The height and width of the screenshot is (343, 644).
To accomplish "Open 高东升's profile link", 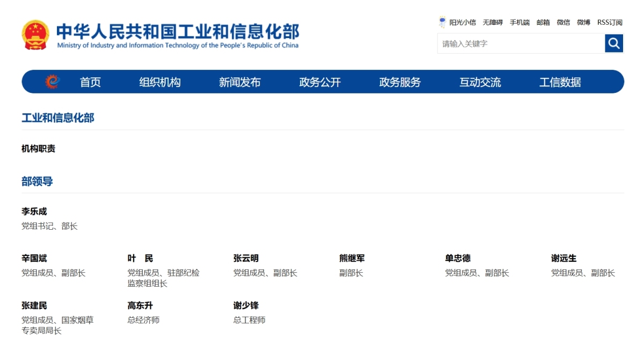I will (140, 305).
